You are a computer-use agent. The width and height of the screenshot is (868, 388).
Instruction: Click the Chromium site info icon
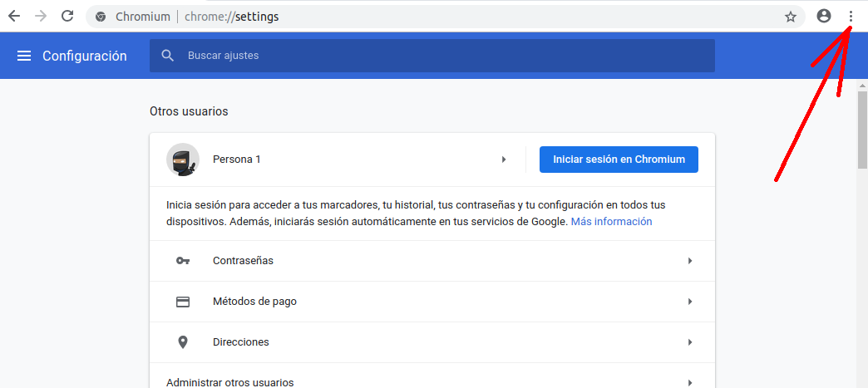point(101,17)
